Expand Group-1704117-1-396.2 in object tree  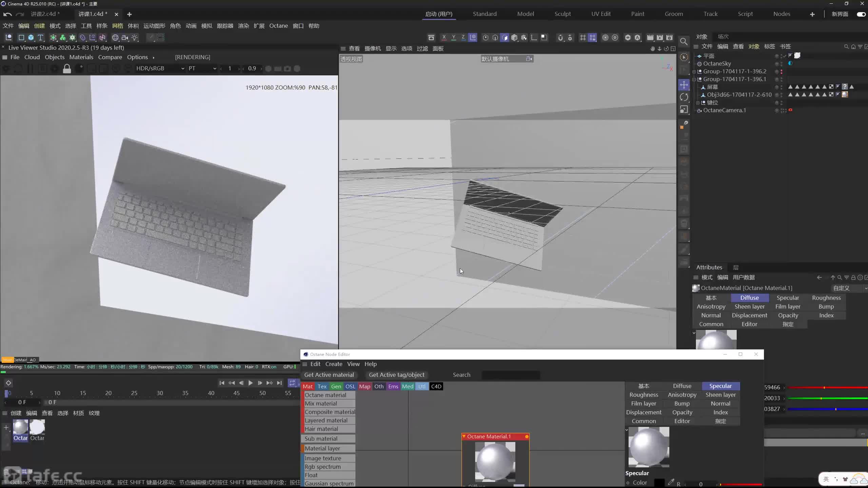[x=694, y=72]
